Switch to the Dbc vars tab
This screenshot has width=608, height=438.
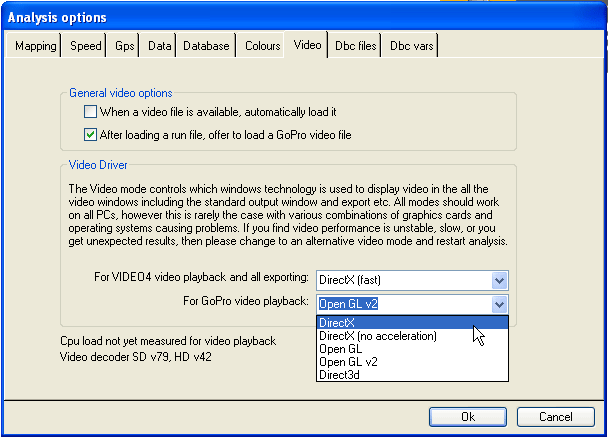411,46
